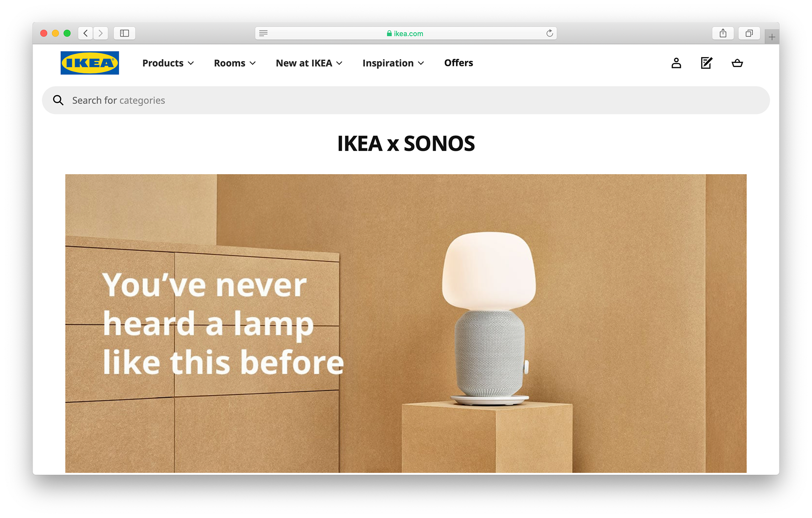Screen dimensions: 812x518
Task: Click the SYMFONISK lamp banner image
Action: click(x=406, y=323)
